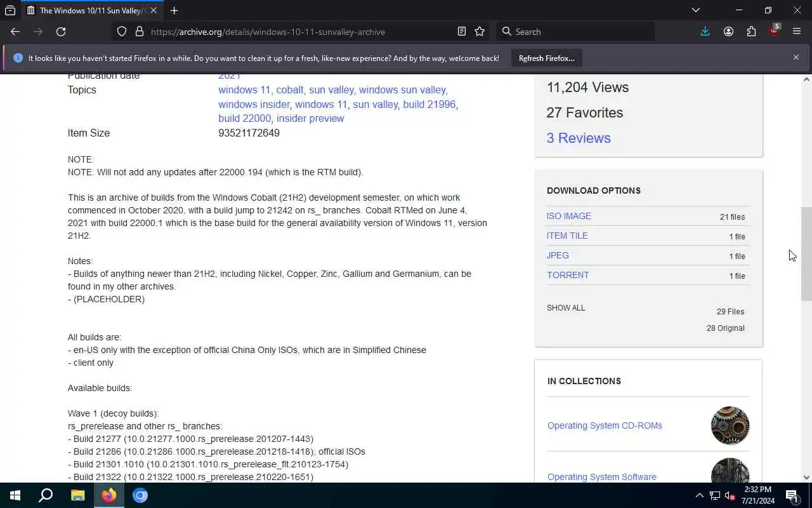This screenshot has width=812, height=508.
Task: Click IN COLLECTIONS heading
Action: click(x=584, y=381)
